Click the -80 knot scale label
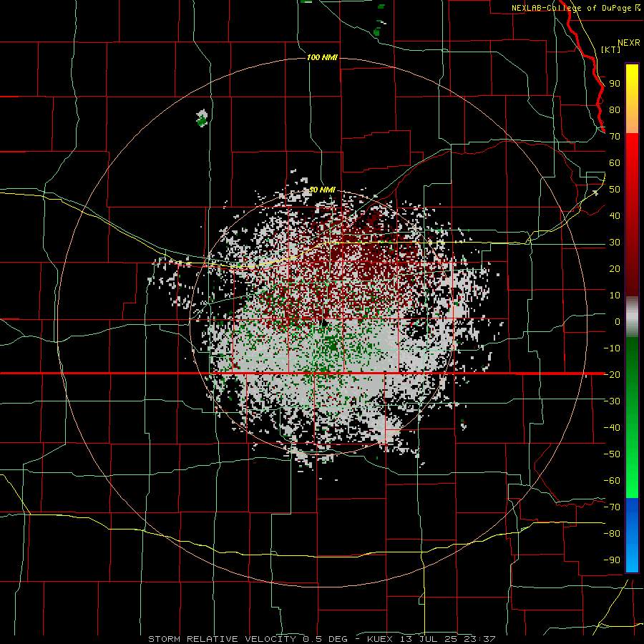 pos(612,534)
